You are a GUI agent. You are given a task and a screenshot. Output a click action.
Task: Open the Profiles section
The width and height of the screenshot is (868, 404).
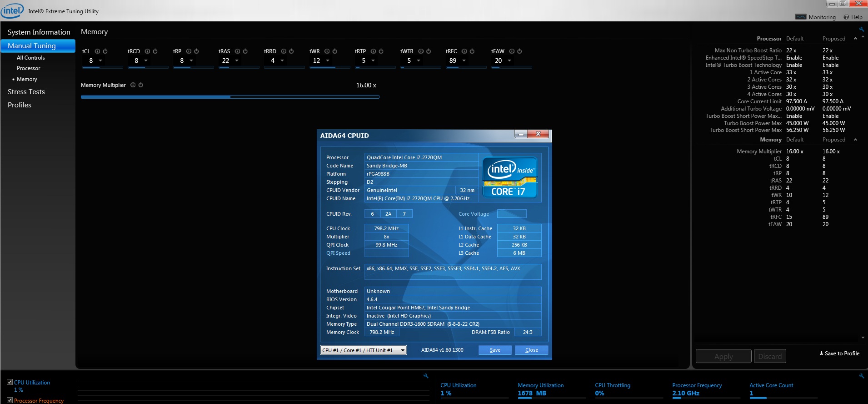pos(20,105)
